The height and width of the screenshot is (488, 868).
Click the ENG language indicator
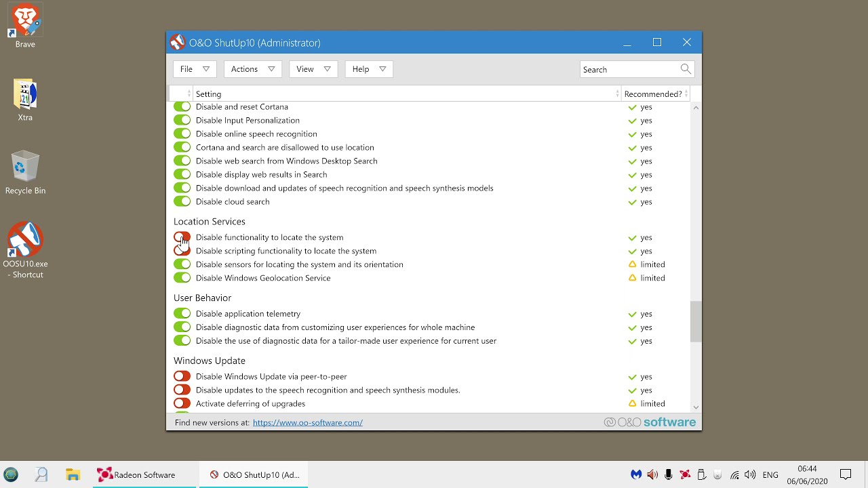pos(770,474)
